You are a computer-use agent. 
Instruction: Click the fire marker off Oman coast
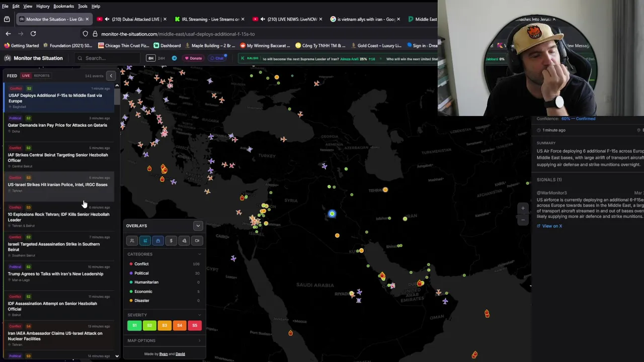[487, 313]
